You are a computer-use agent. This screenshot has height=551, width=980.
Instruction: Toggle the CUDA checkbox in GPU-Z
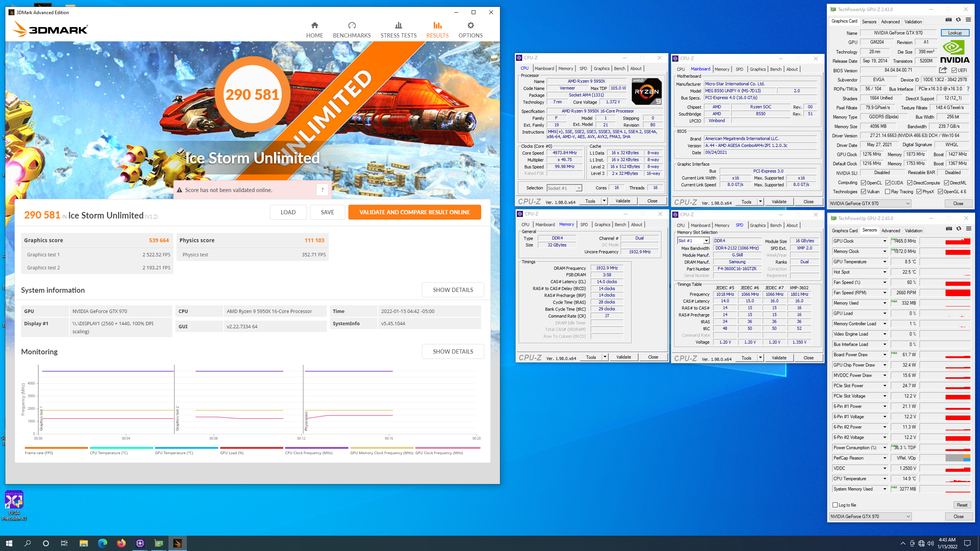(888, 183)
